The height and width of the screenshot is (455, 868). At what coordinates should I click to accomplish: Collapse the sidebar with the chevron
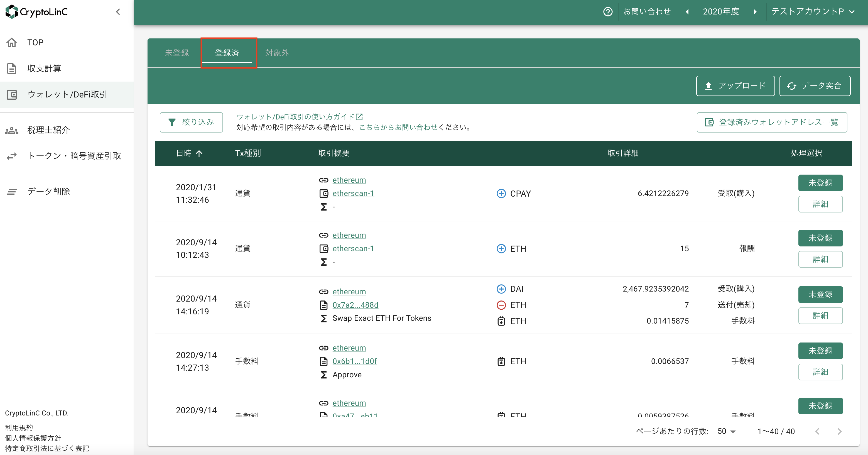(x=118, y=12)
